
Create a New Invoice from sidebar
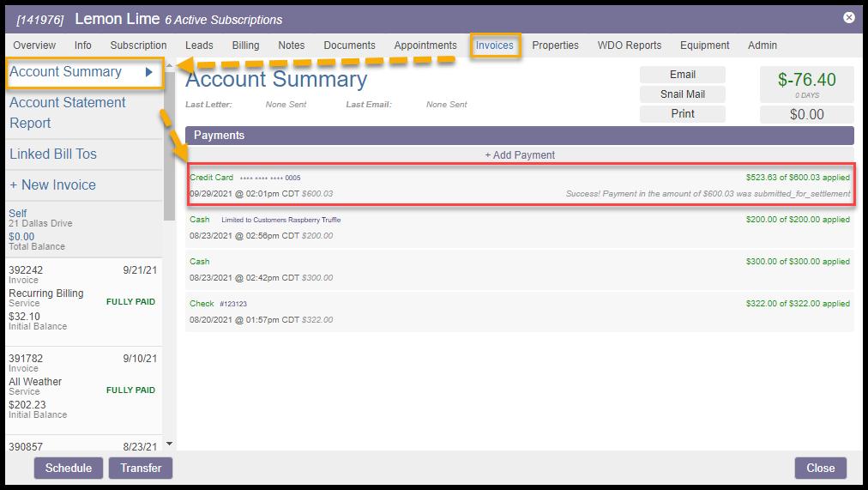52,185
